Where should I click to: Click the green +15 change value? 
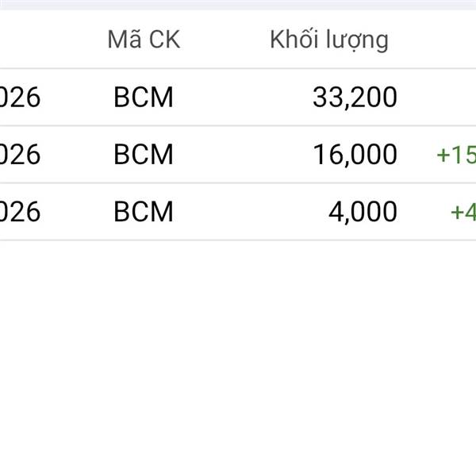tap(455, 155)
